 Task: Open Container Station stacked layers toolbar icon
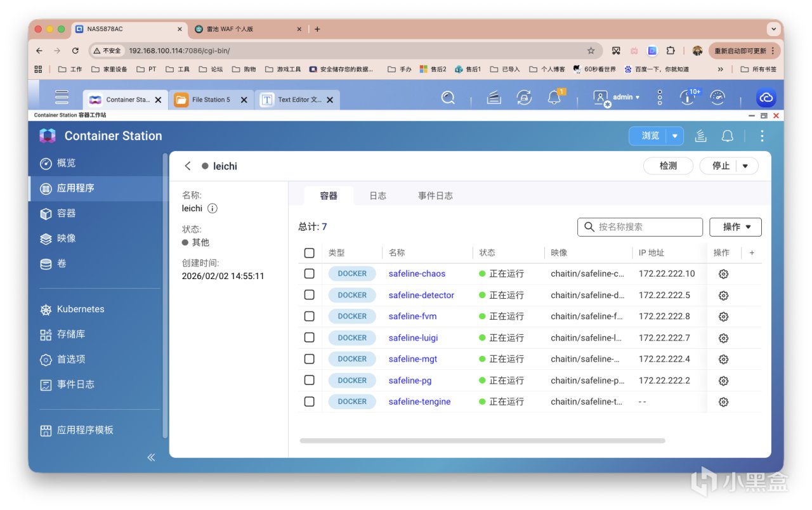700,136
